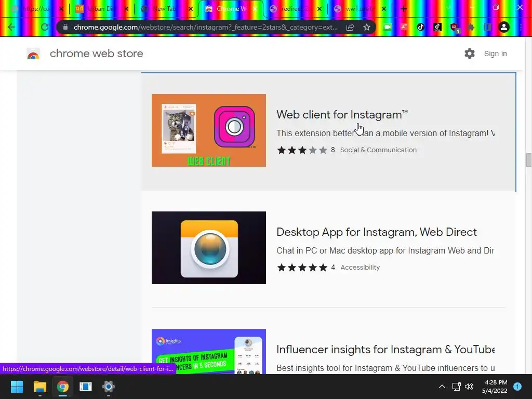The height and width of the screenshot is (399, 532).
Task: Click the chrome web store title
Action: tap(96, 54)
